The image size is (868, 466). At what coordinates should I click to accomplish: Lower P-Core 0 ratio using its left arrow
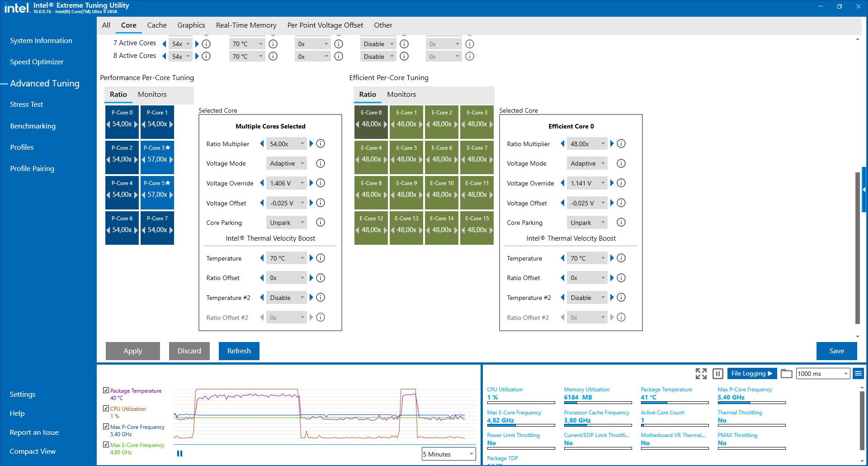(108, 124)
